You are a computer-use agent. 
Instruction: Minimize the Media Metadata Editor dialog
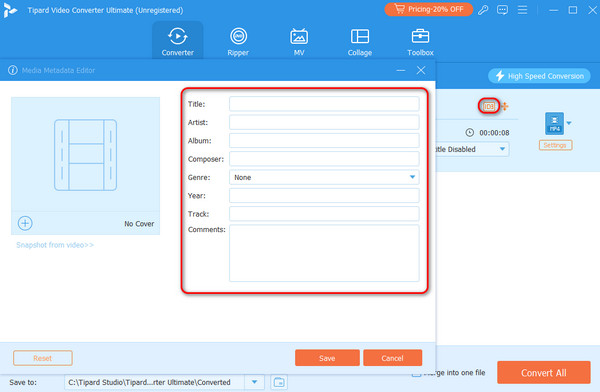point(401,70)
